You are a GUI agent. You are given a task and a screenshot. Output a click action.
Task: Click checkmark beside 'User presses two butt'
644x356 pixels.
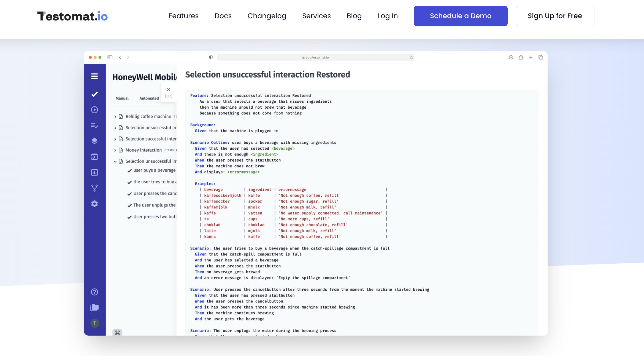(129, 217)
